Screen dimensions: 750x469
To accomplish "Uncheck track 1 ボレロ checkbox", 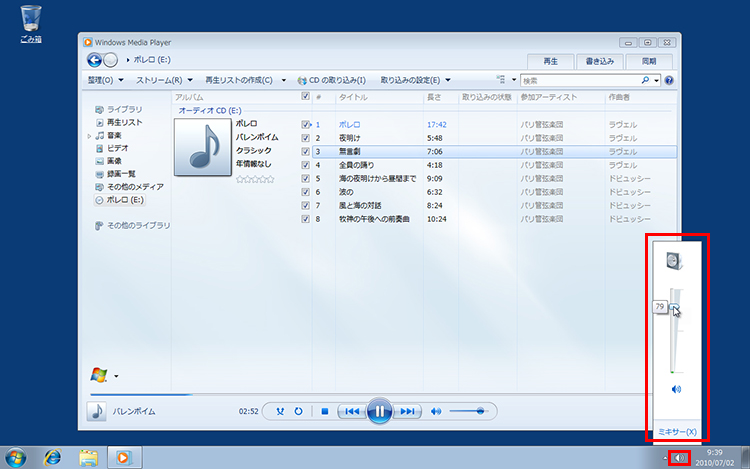I will [x=305, y=124].
